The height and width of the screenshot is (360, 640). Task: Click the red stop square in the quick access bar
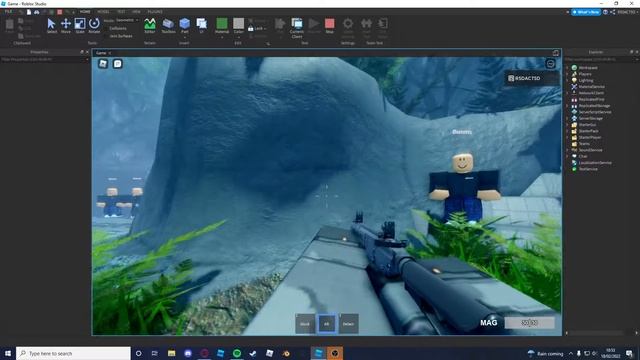coord(60,12)
